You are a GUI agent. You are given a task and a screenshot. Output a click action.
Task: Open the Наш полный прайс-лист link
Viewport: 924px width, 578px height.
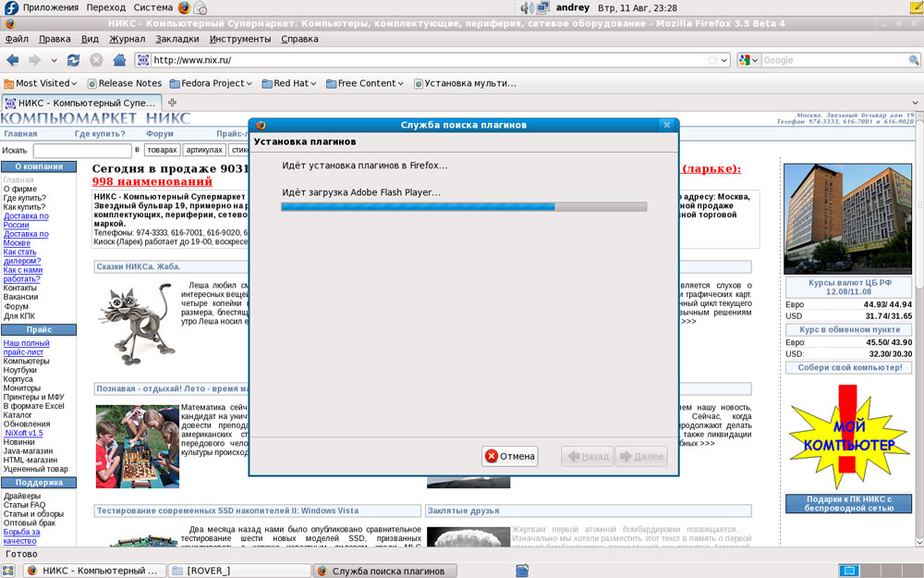pyautogui.click(x=27, y=348)
